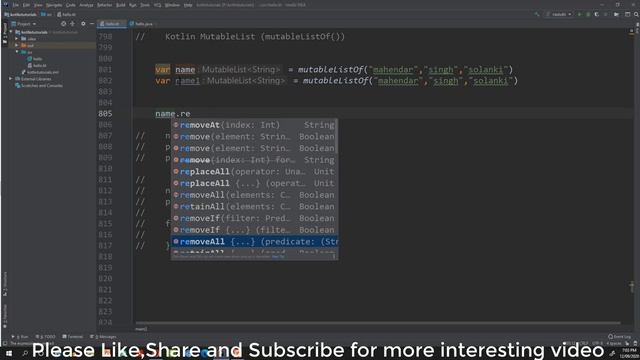Click the locate/scroll-from-source icon in Project panel

point(63,24)
